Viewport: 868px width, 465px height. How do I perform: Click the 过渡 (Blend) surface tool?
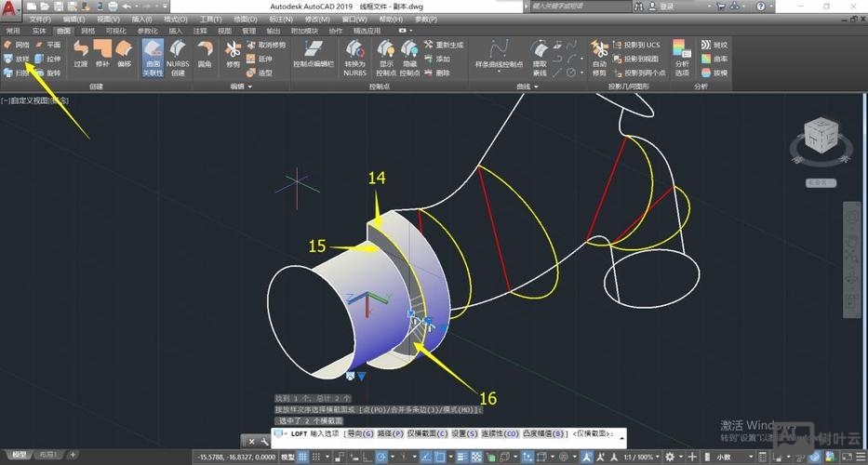click(82, 54)
